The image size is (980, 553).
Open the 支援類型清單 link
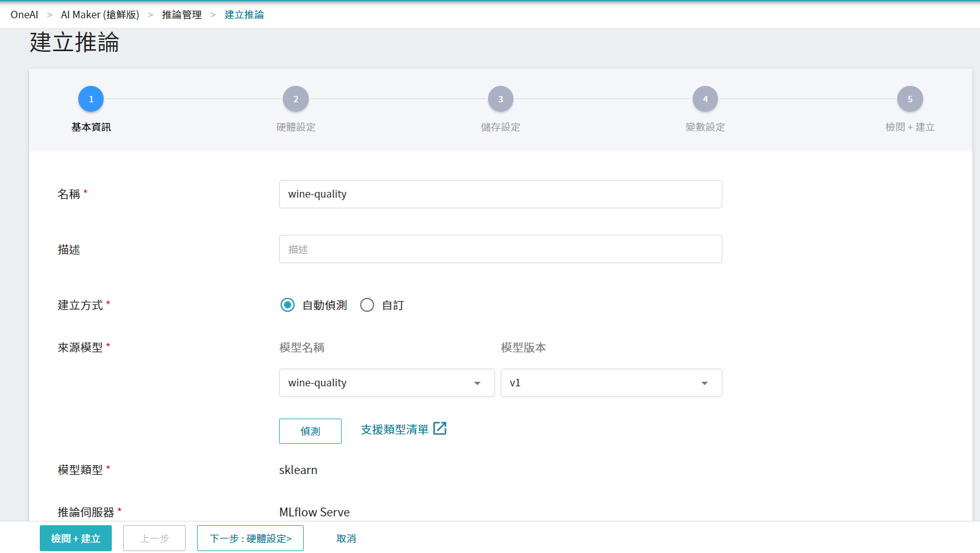click(395, 430)
